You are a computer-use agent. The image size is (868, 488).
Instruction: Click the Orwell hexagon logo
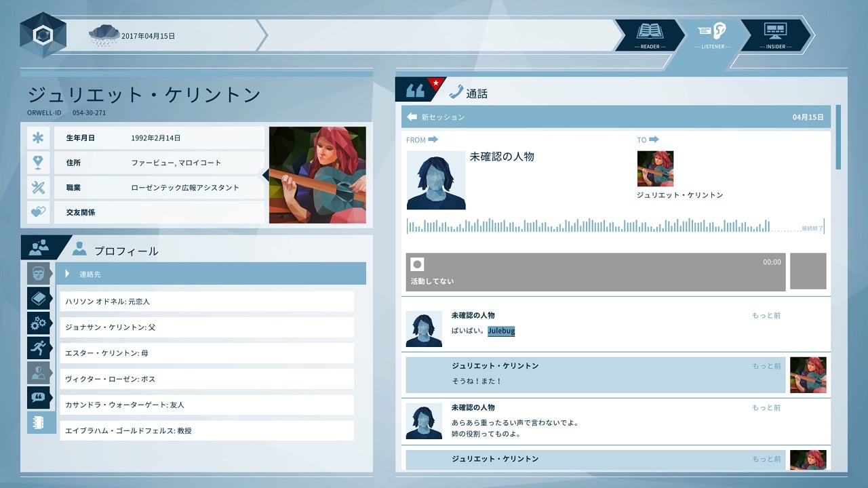(43, 35)
